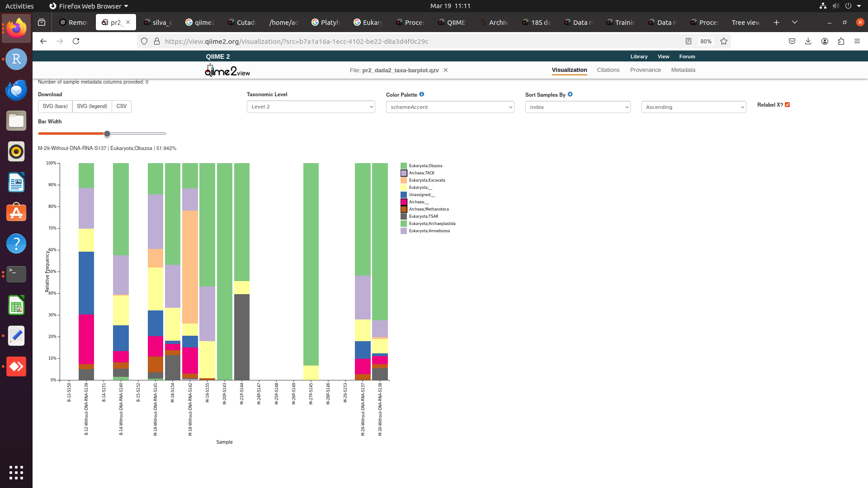This screenshot has width=868, height=488.
Task: Open the Ascending sort order dropdown
Action: [693, 107]
